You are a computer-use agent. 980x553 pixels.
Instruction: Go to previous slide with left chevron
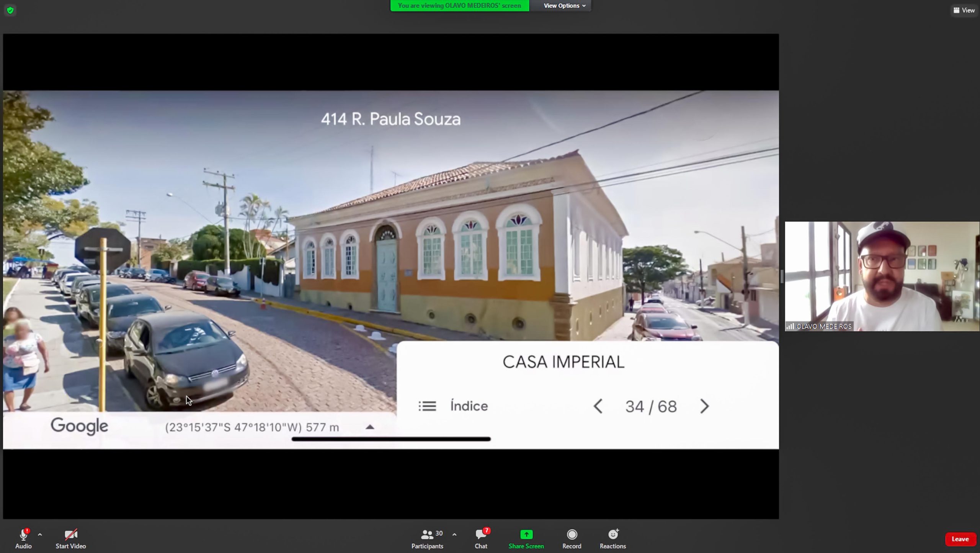pyautogui.click(x=598, y=406)
